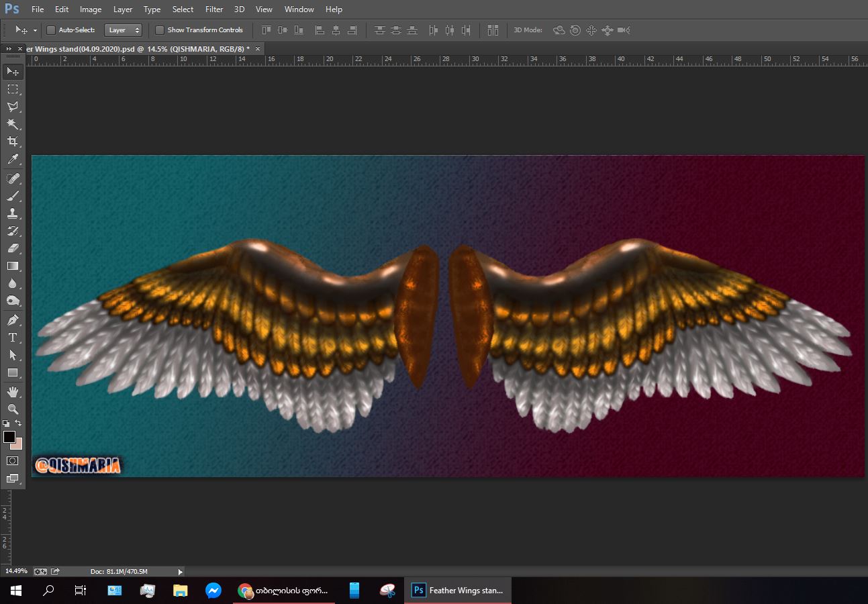Select the Magic Wand tool
The height and width of the screenshot is (604, 868).
tap(13, 124)
